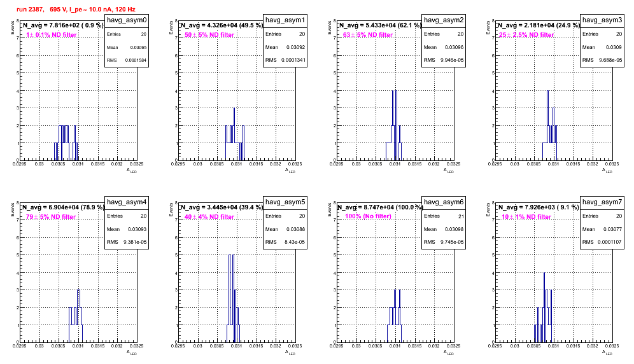Click the N_avg = 7.926e+03 label

click(539, 207)
